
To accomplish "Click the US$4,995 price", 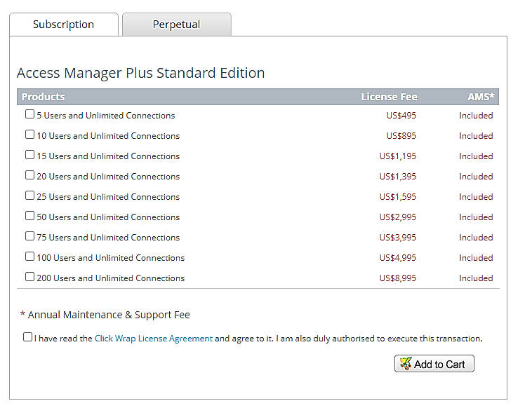I will click(398, 258).
